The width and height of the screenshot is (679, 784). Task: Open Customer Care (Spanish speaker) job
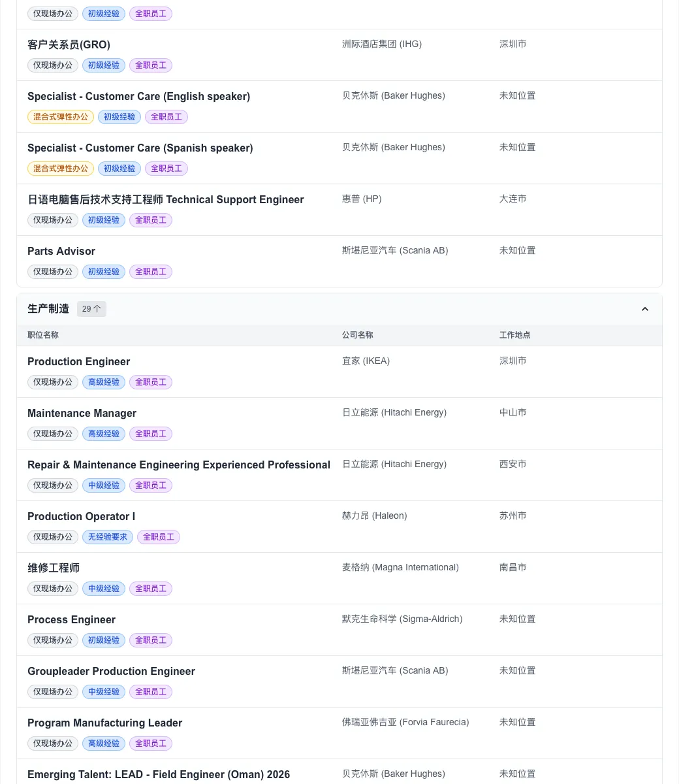pos(140,148)
